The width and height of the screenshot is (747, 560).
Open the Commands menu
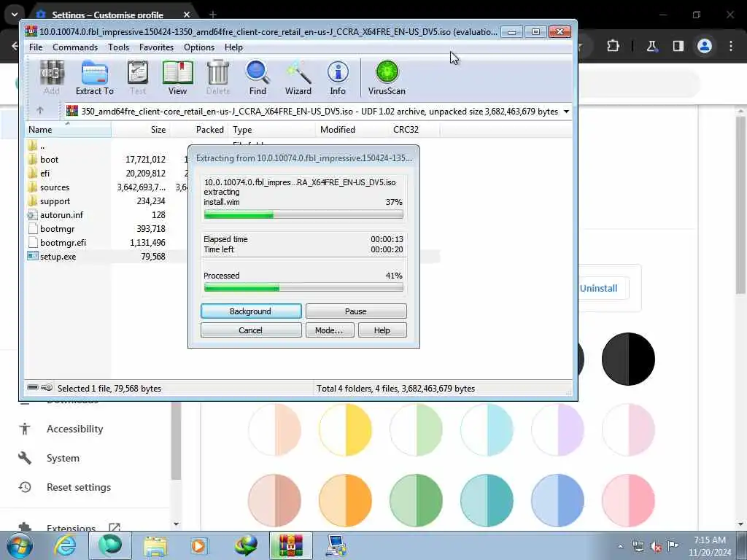[75, 47]
